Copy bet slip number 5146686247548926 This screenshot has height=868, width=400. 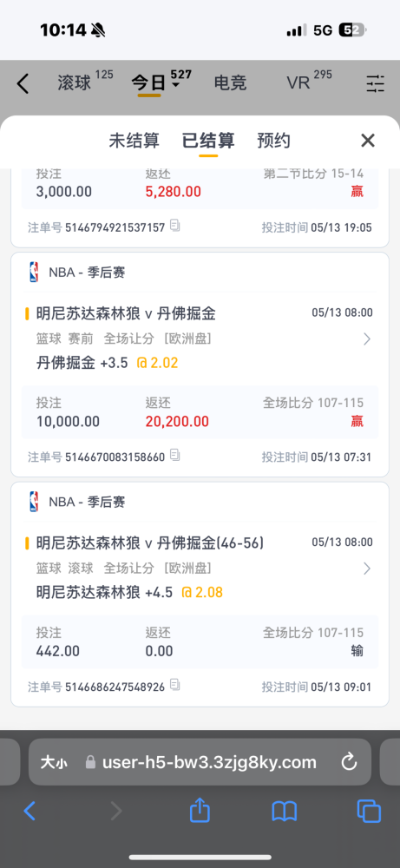175,686
